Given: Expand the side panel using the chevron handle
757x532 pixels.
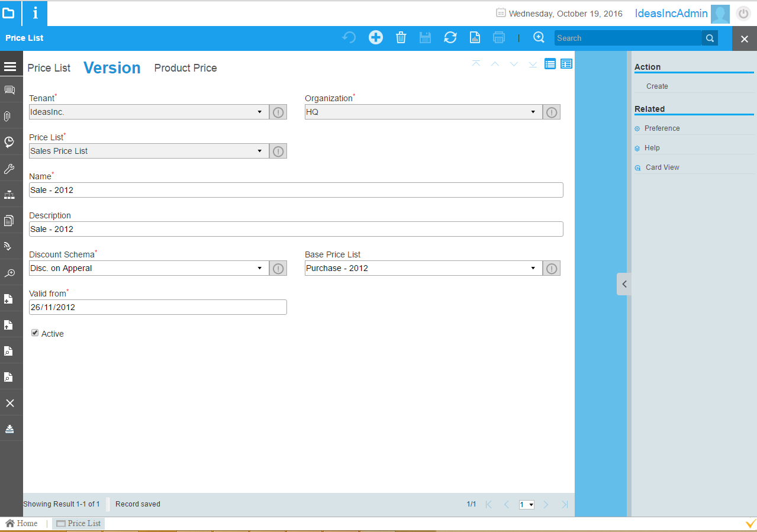Looking at the screenshot, I should (x=624, y=284).
